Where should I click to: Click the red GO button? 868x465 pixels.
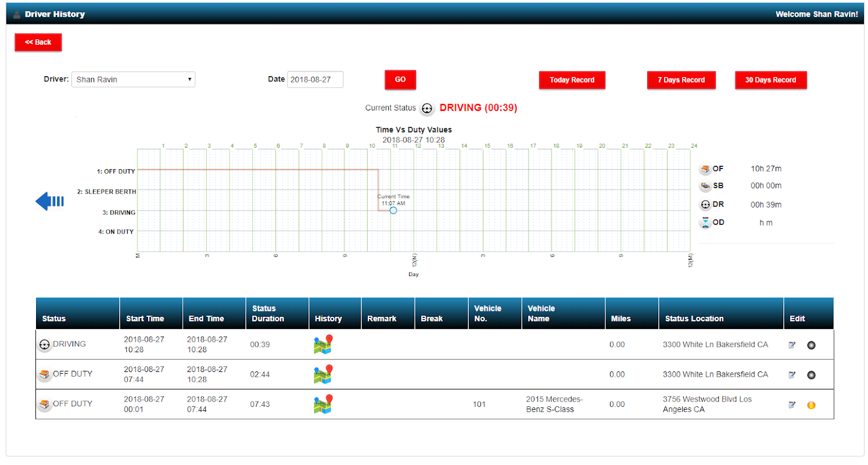pyautogui.click(x=400, y=80)
